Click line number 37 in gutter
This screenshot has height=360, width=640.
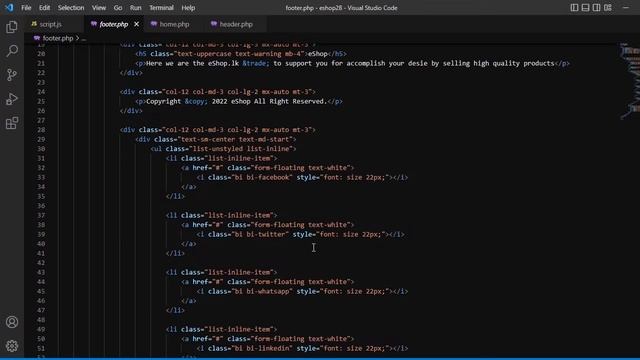(x=41, y=215)
